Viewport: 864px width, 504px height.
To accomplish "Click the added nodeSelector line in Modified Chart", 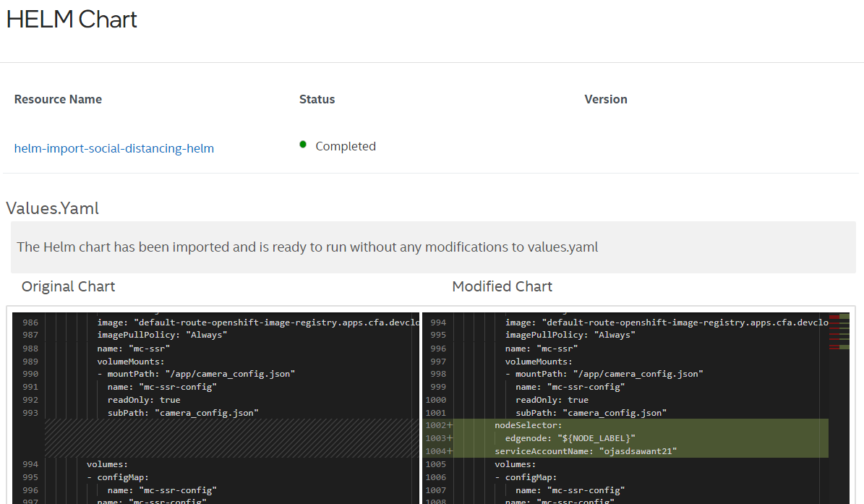I will pos(528,426).
